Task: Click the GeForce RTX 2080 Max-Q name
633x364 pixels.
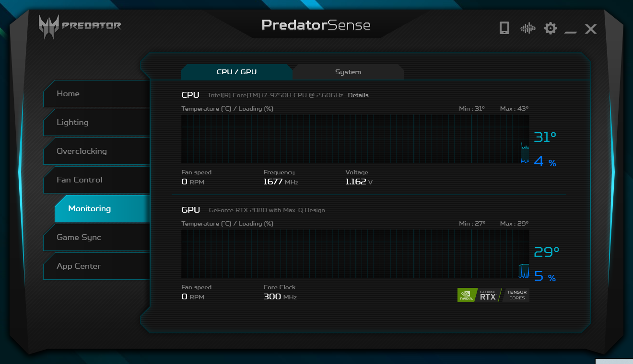Action: tap(267, 210)
